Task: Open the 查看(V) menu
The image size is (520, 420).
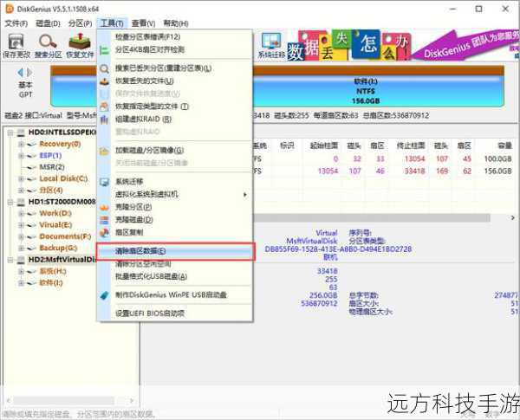Action: [143, 23]
